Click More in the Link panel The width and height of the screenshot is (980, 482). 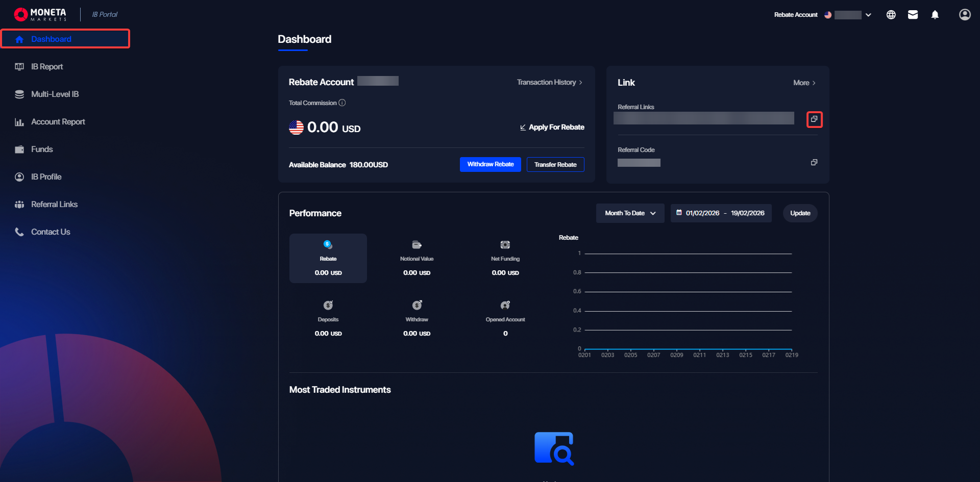click(804, 83)
